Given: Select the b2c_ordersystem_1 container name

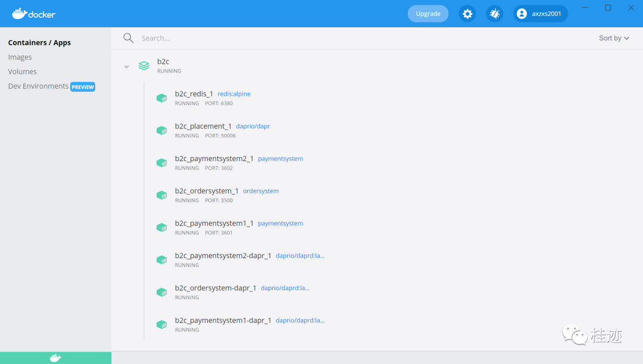Looking at the screenshot, I should [207, 191].
